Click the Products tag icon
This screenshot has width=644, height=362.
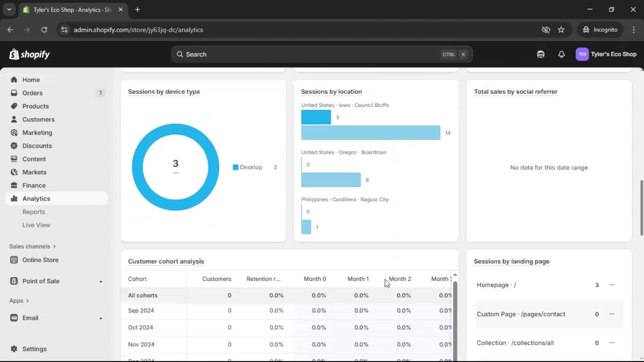[x=14, y=106]
